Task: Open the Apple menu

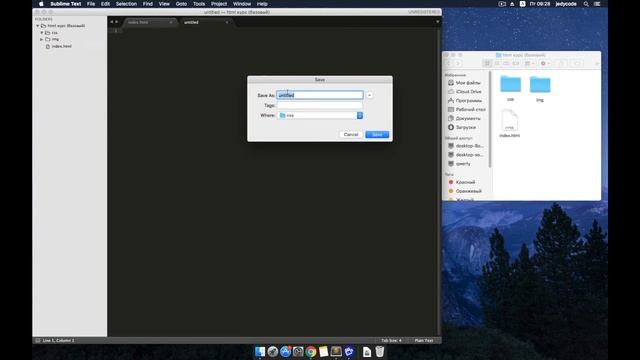Action: tap(41, 4)
